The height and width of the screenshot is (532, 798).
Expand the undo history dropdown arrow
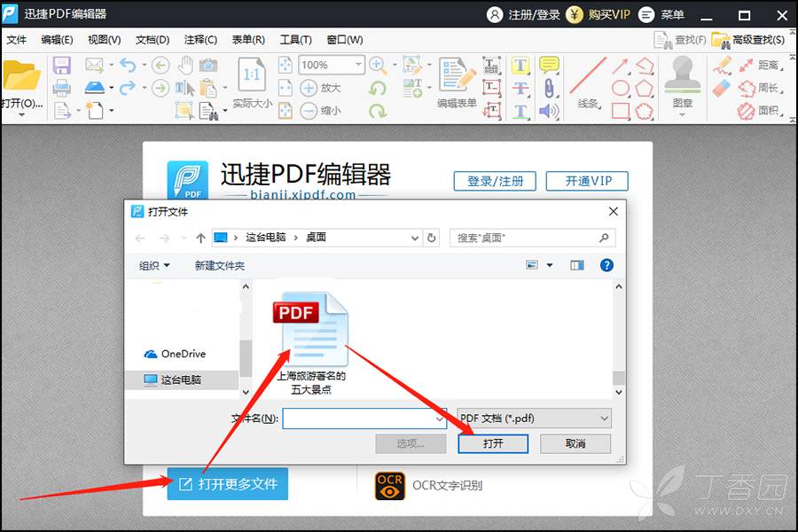click(144, 65)
